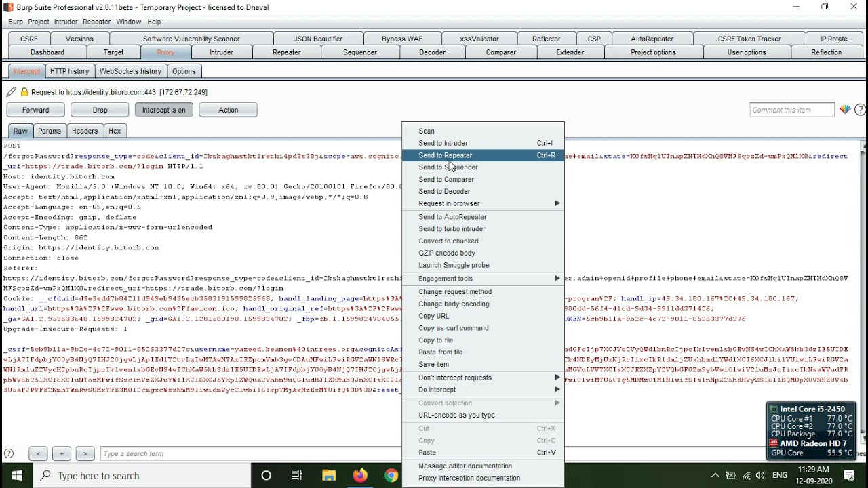Go to next search match button
The height and width of the screenshot is (488, 868).
(85, 454)
